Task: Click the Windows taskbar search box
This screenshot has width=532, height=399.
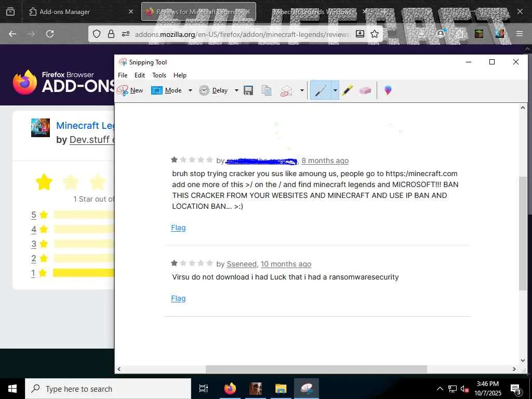Action: (108, 389)
